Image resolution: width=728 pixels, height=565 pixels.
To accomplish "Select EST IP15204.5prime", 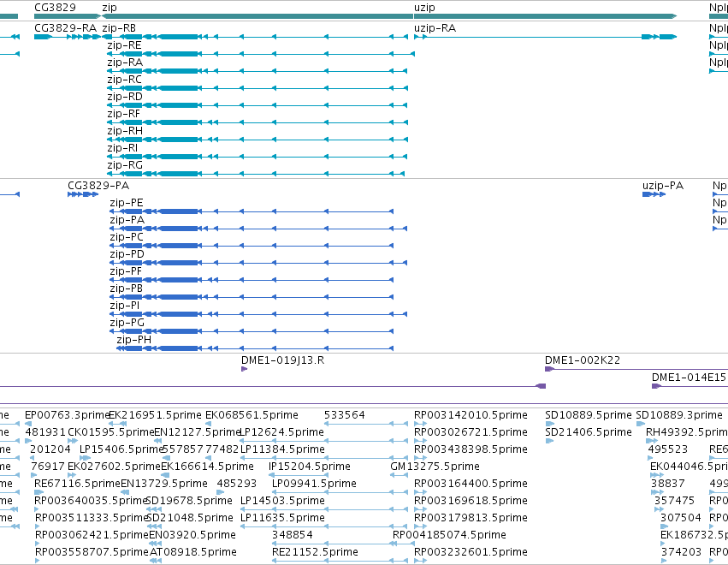I will click(x=310, y=467).
